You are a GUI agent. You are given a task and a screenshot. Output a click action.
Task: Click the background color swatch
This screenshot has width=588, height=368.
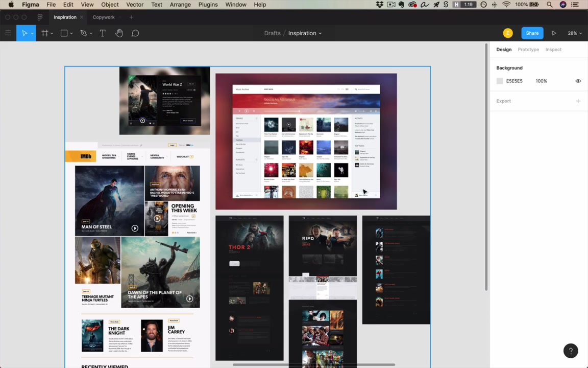(x=500, y=81)
